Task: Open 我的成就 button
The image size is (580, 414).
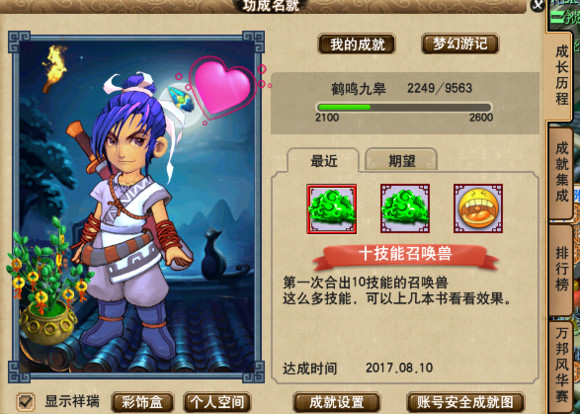Action: click(357, 44)
